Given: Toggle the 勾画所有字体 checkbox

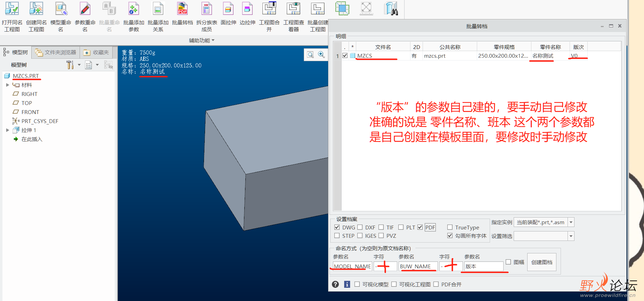Looking at the screenshot, I should [450, 236].
